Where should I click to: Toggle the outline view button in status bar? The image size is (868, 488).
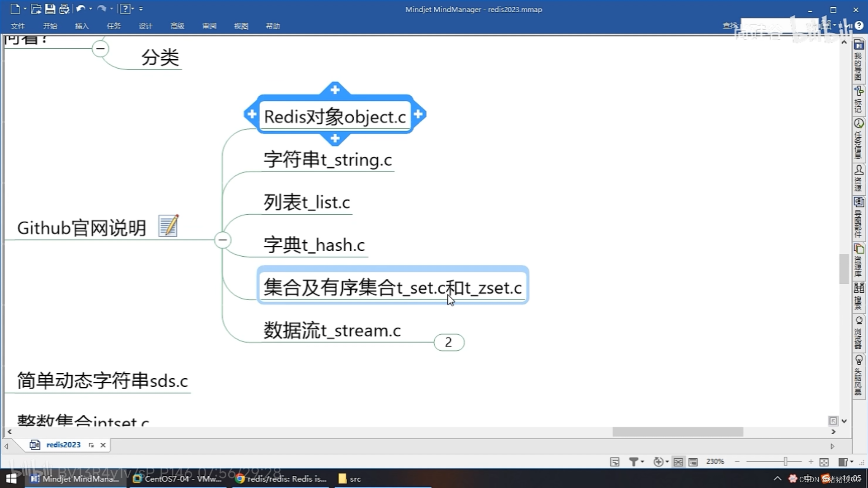click(693, 461)
